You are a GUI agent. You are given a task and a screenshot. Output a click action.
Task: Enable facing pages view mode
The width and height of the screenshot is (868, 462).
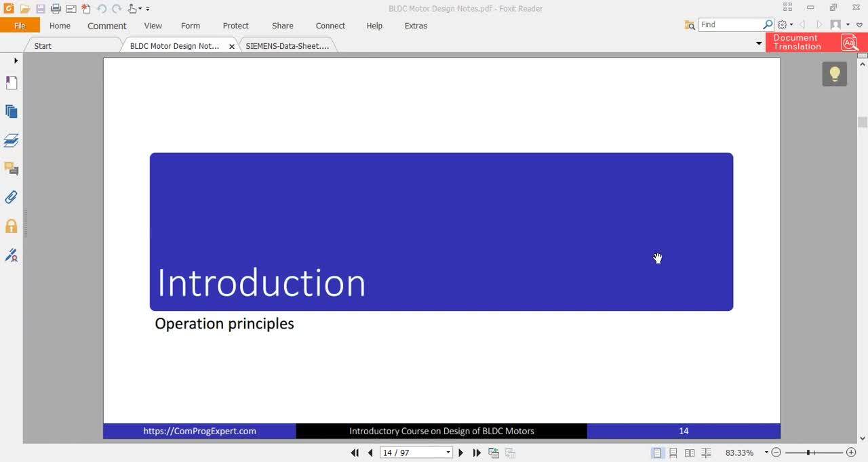pyautogui.click(x=690, y=453)
